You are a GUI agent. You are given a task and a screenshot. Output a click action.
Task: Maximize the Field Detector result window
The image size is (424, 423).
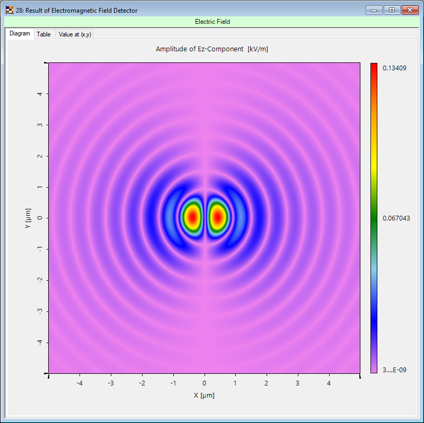[392, 10]
